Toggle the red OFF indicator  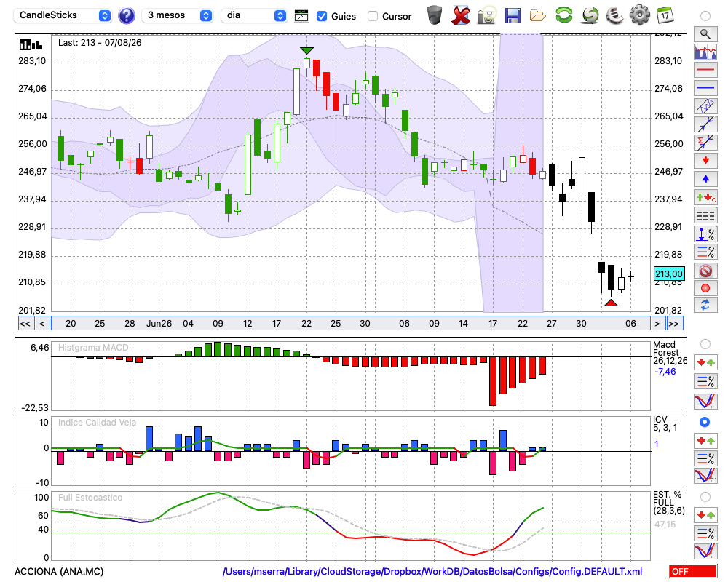coord(693,571)
